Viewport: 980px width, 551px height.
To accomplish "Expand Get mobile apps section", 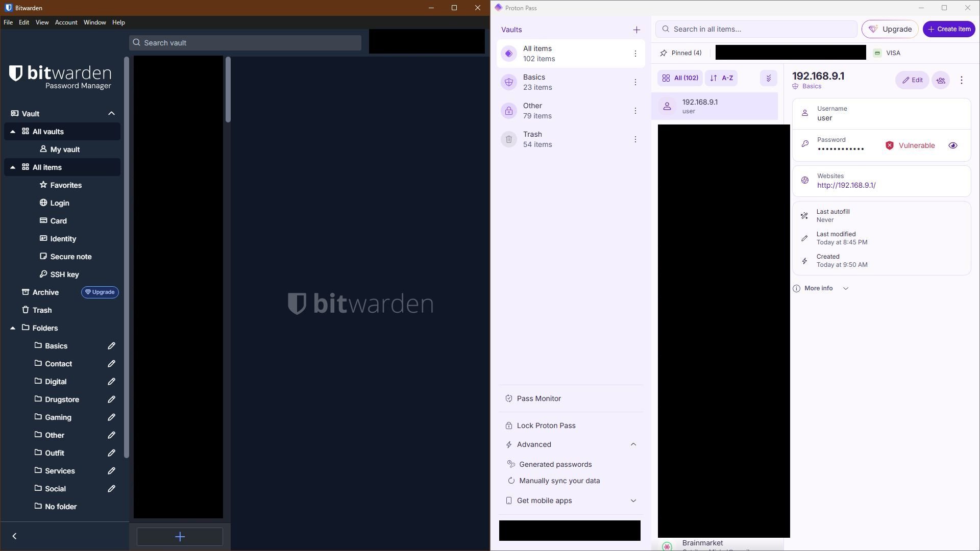I will coord(633,500).
